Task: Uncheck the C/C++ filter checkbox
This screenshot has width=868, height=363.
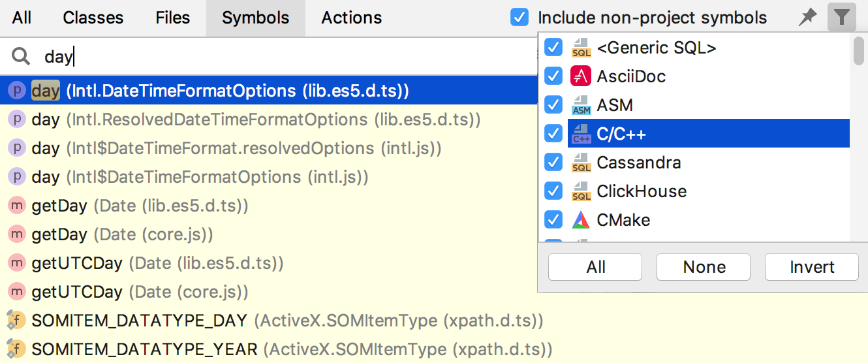Action: (x=553, y=134)
